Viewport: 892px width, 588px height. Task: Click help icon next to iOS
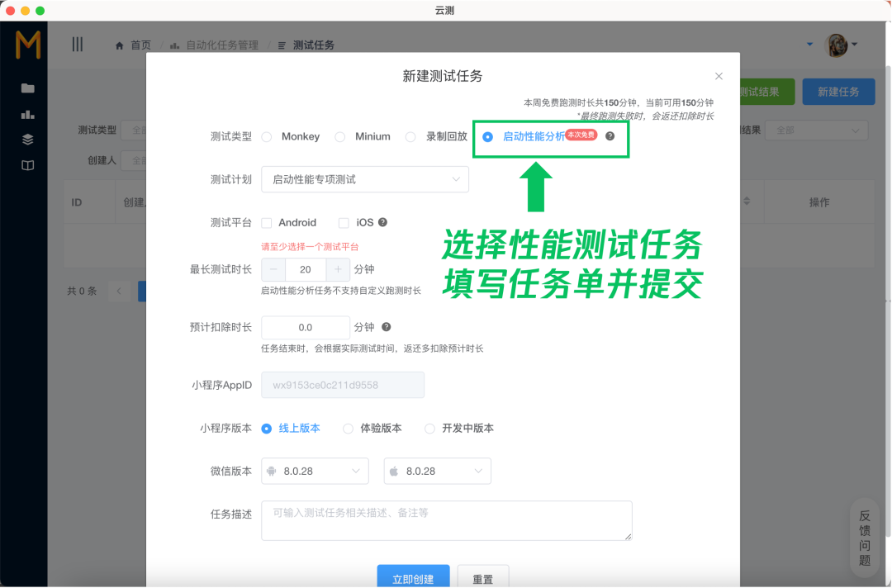tap(383, 222)
